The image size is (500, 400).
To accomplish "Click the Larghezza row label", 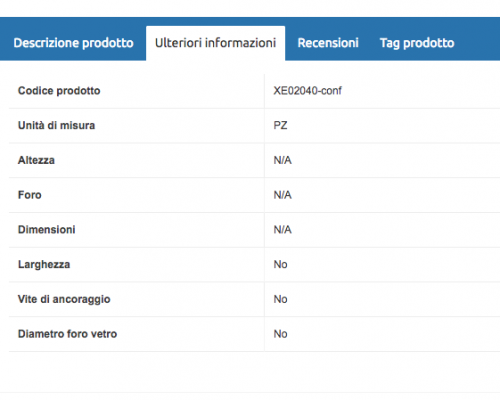I will (x=44, y=264).
